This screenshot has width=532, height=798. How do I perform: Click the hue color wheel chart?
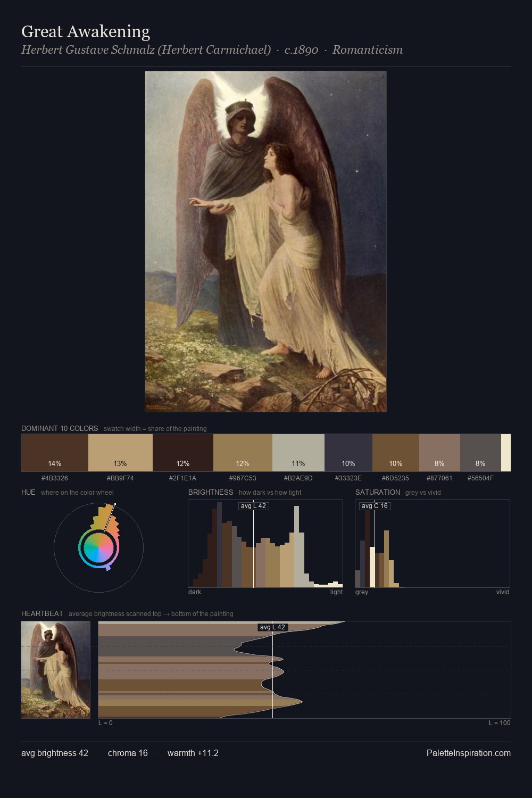pyautogui.click(x=98, y=547)
